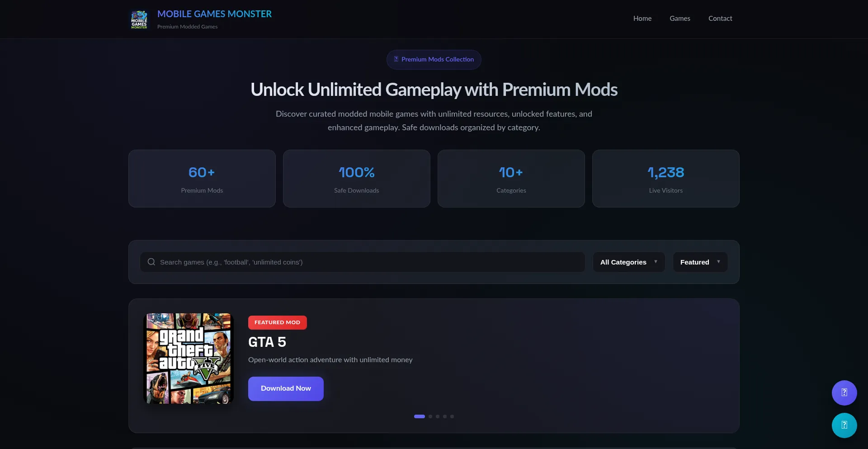Jump to the second carousel slide dot
The width and height of the screenshot is (868, 449).
(x=430, y=416)
